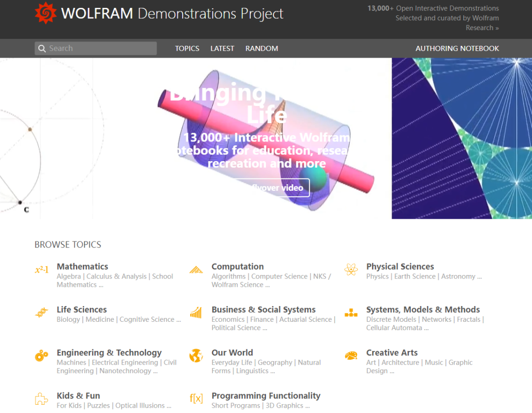Open the RANDOM demonstration menu item
This screenshot has width=532, height=413.
[x=262, y=48]
